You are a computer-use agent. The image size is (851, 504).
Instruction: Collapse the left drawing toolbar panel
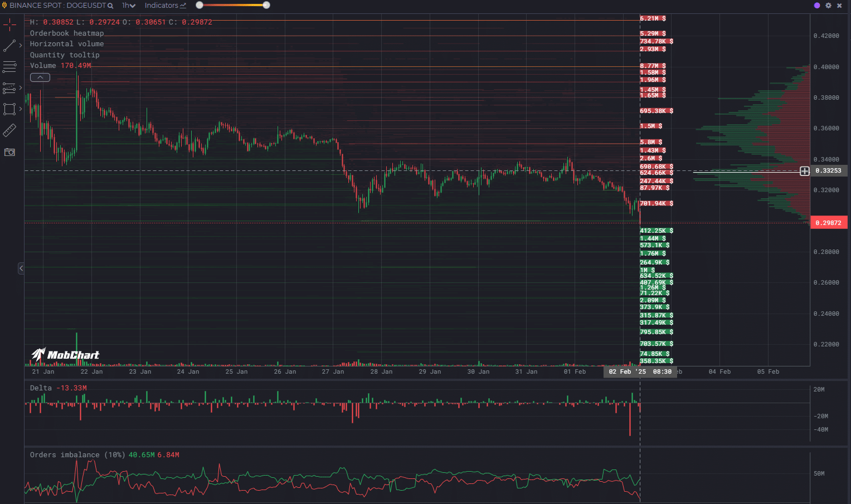click(x=21, y=268)
